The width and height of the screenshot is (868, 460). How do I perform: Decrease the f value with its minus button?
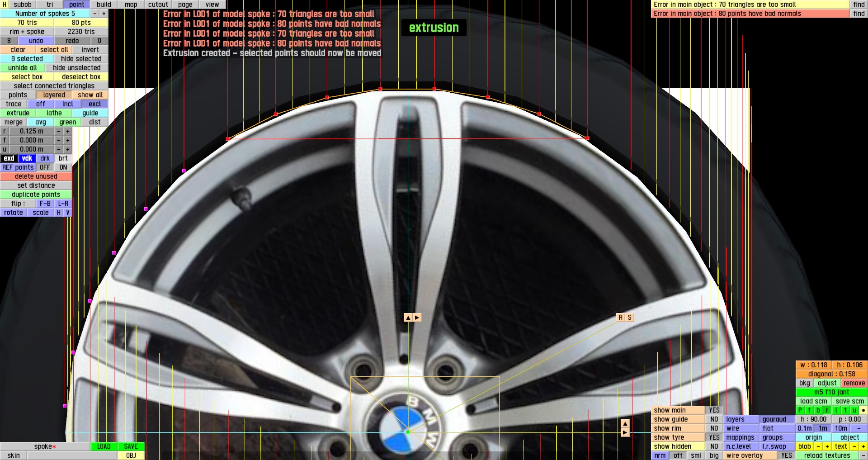(59, 140)
